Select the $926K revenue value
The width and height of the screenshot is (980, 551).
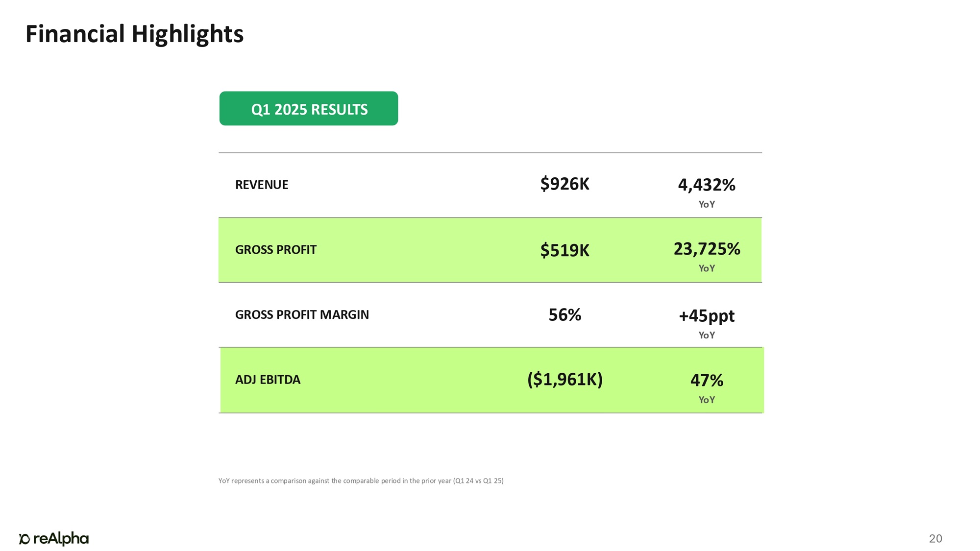[564, 184]
